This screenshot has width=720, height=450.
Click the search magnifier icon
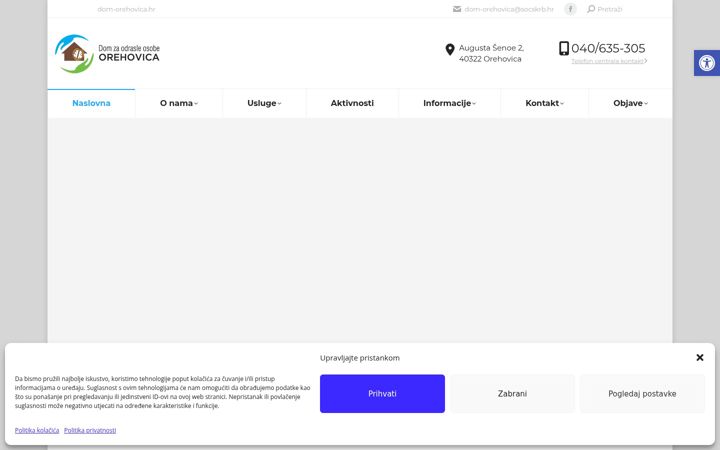591,9
